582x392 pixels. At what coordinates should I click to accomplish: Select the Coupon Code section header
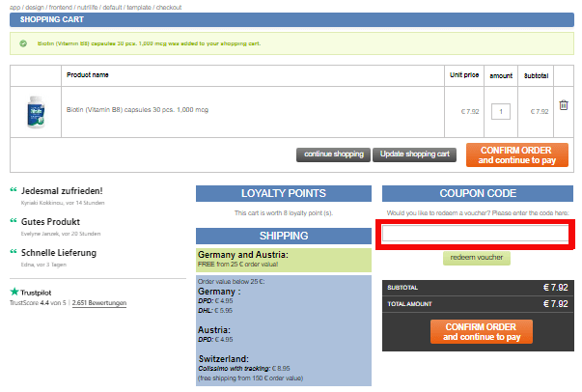[x=476, y=193]
